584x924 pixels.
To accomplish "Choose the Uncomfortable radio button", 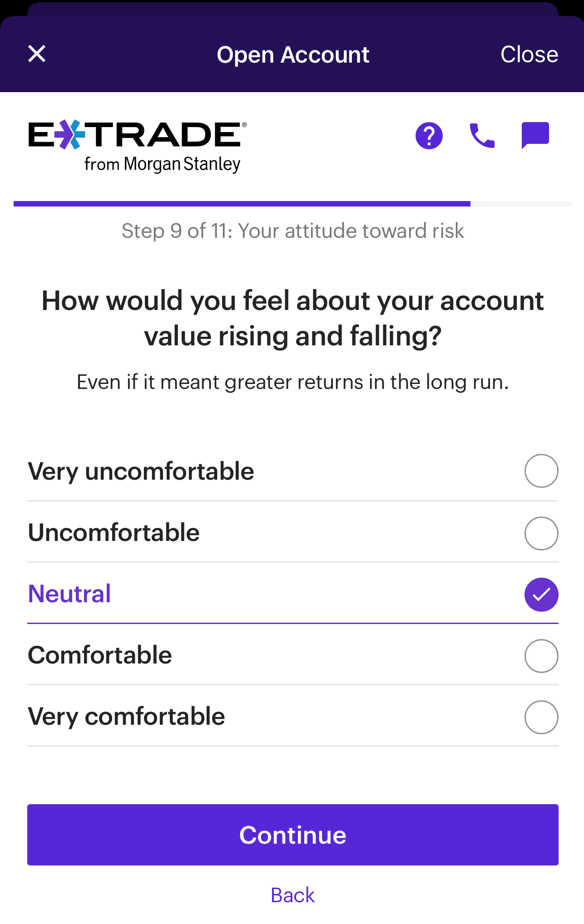I will click(x=541, y=533).
